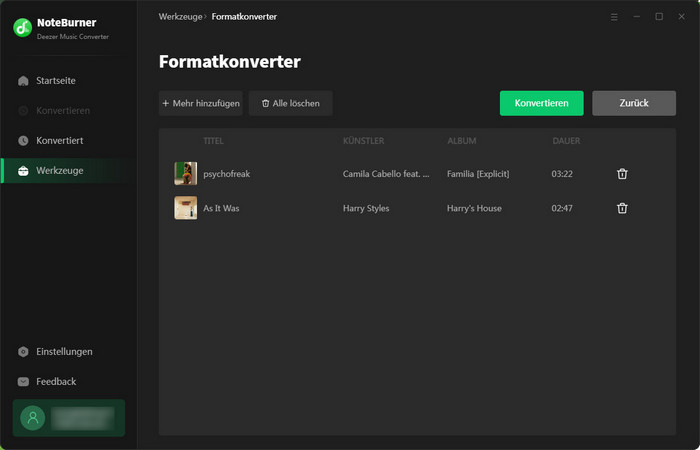
Task: Click artist Camila Cabello feat.
Action: 386,174
